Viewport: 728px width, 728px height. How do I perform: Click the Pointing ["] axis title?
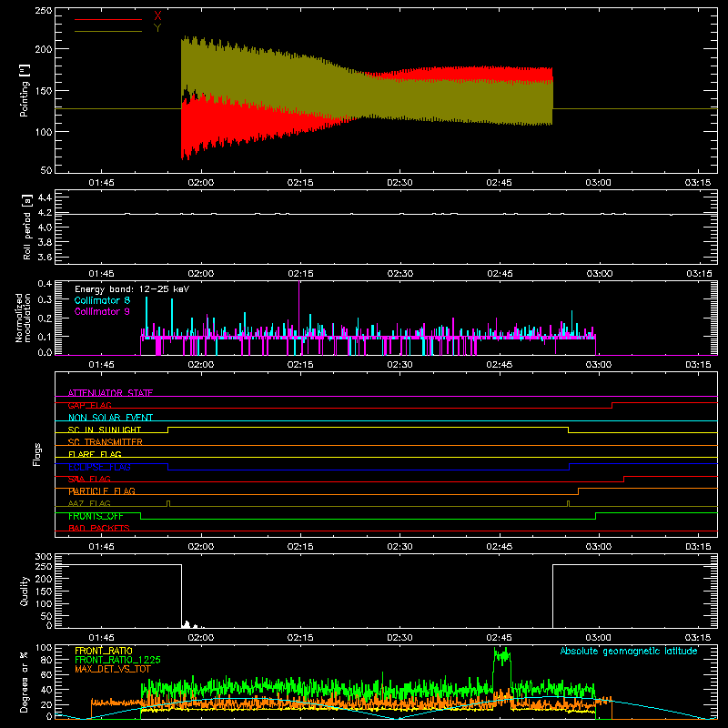click(x=25, y=91)
